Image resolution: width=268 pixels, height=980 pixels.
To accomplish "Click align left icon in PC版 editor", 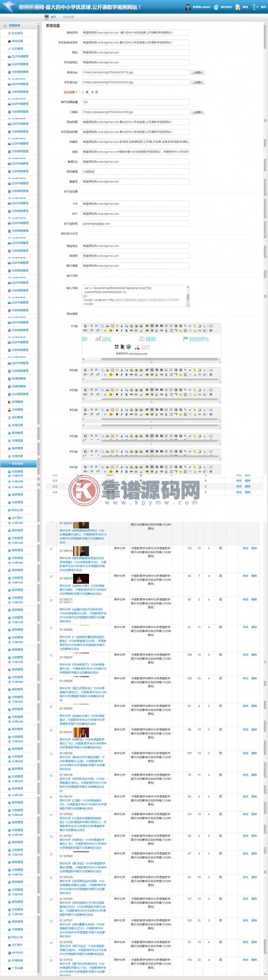I will 147,326.
